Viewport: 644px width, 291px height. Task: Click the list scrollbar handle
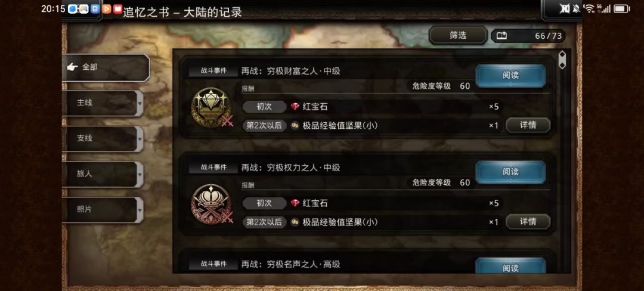[x=562, y=60]
